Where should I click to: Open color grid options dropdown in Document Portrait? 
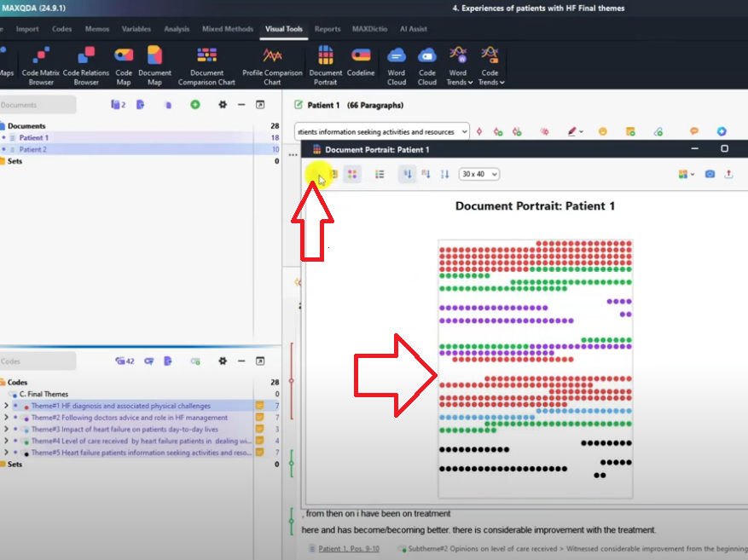pos(686,175)
